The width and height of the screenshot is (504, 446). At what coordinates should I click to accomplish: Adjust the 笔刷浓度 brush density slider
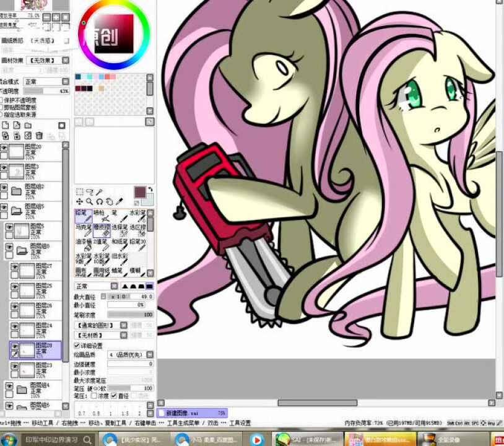point(130,315)
